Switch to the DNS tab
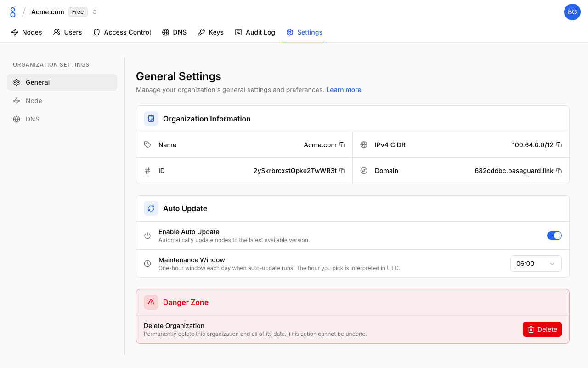Screen dimensions: 588x368 pyautogui.click(x=175, y=32)
